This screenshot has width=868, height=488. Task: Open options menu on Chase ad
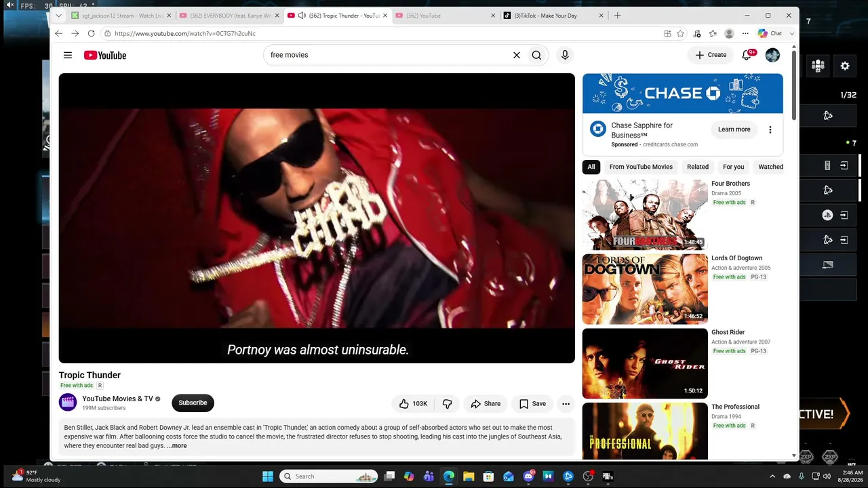pos(770,129)
